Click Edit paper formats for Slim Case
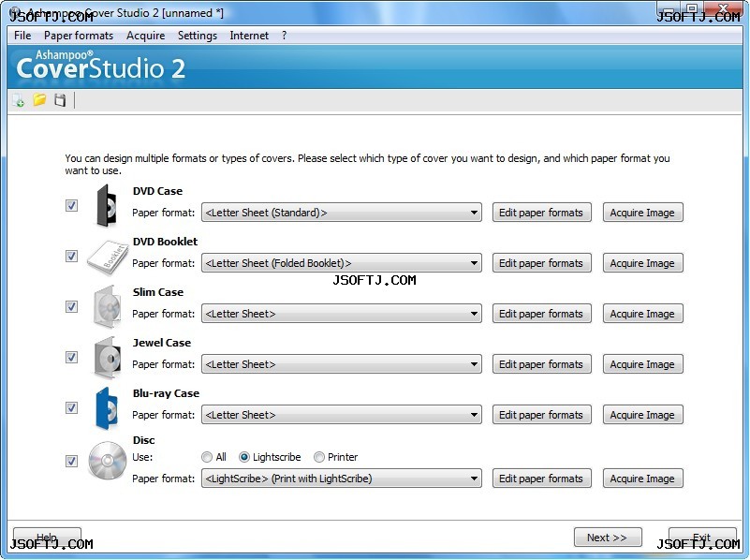The width and height of the screenshot is (750, 560). click(x=542, y=314)
